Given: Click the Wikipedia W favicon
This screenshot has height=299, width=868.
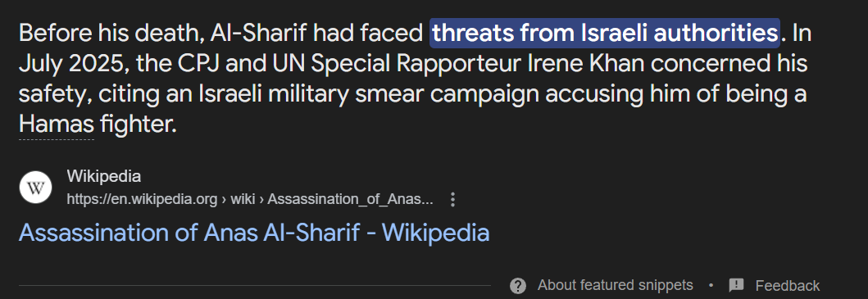Looking at the screenshot, I should pyautogui.click(x=35, y=187).
